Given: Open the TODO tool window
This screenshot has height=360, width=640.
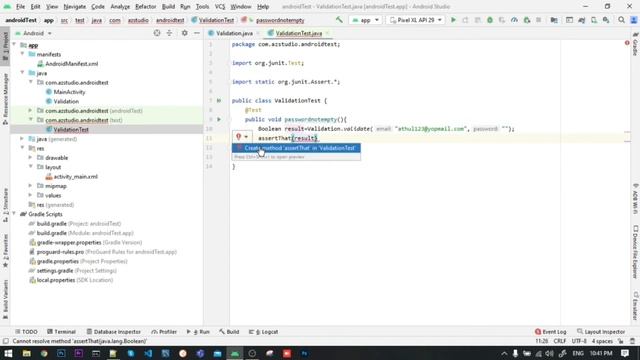Looking at the screenshot, I should tap(26, 332).
